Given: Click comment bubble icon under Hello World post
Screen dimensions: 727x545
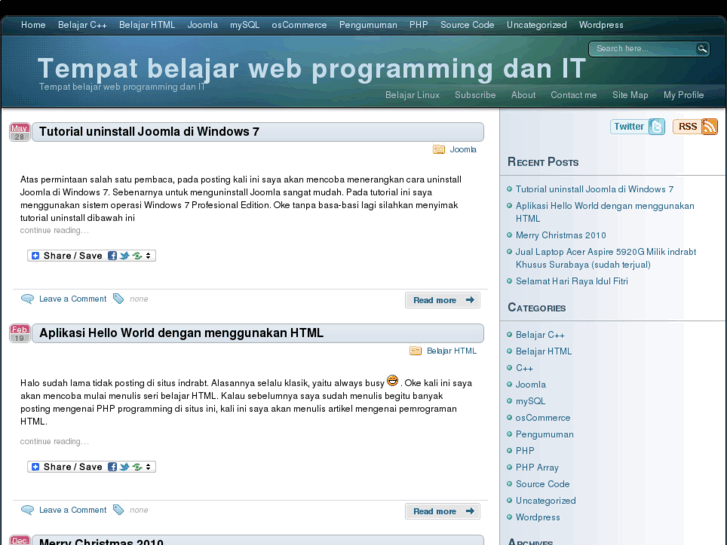Looking at the screenshot, I should [x=27, y=510].
